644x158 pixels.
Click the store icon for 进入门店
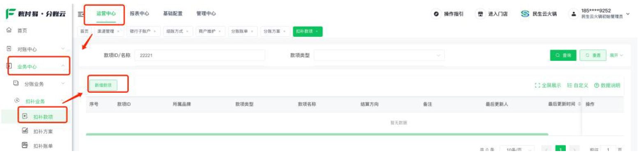point(480,14)
